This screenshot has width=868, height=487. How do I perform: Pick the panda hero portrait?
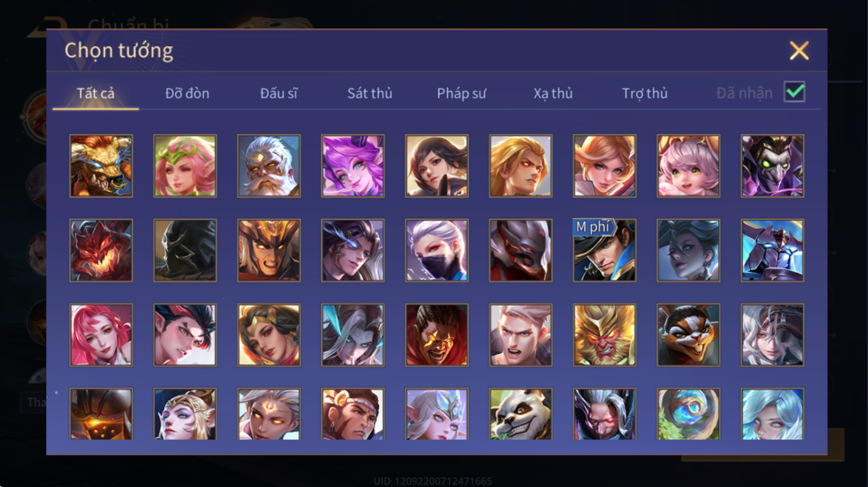[520, 414]
